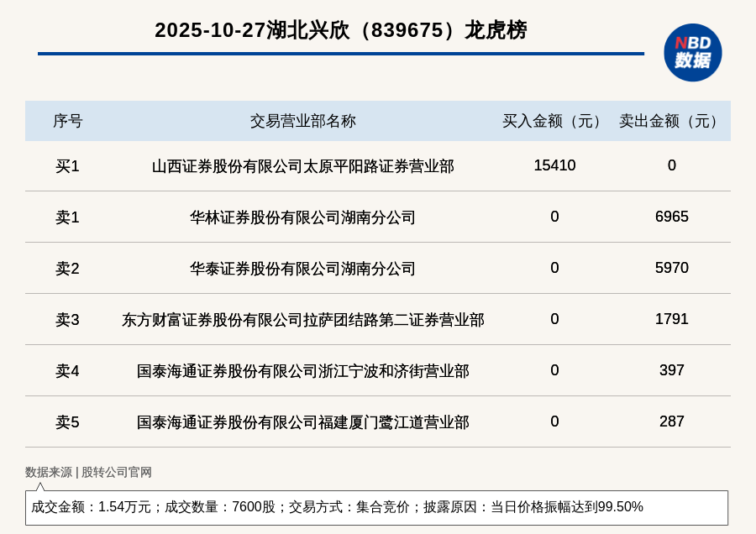Select the 交易营业部名称 column header
This screenshot has height=534, width=756.
point(302,121)
